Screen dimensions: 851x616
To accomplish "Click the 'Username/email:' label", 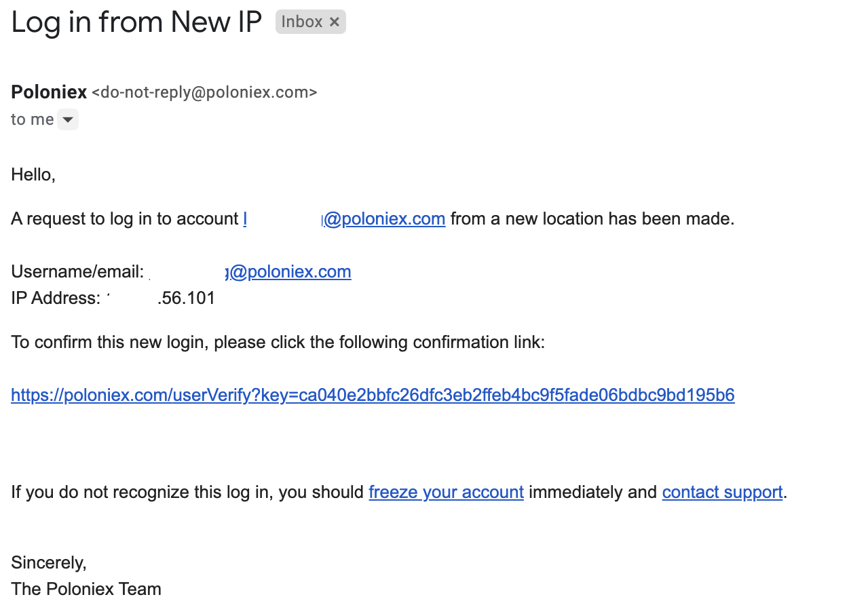I will coord(77,272).
